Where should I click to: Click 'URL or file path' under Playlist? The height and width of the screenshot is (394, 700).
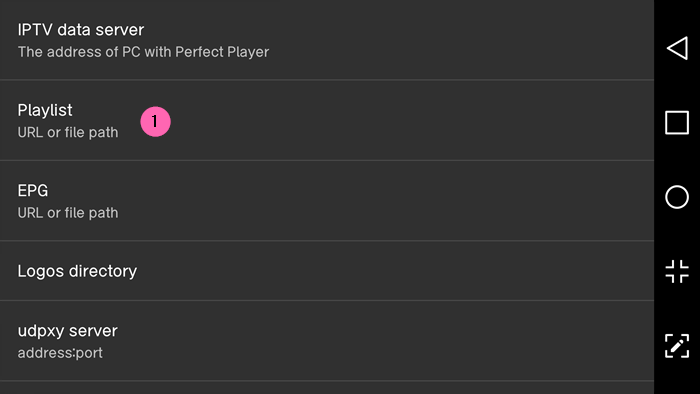[x=68, y=133]
